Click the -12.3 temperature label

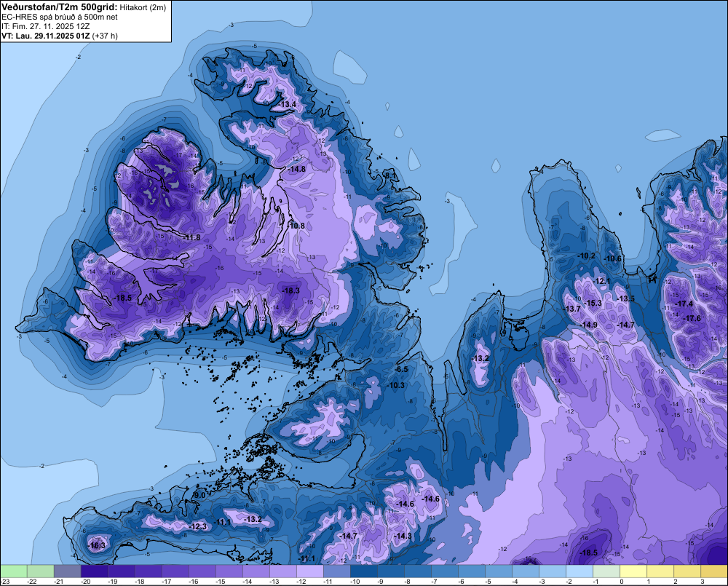click(198, 526)
